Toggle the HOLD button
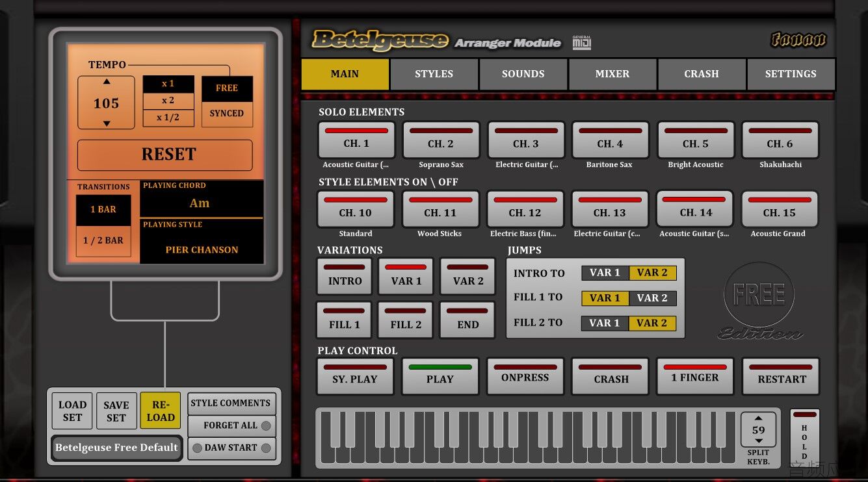 click(x=804, y=435)
